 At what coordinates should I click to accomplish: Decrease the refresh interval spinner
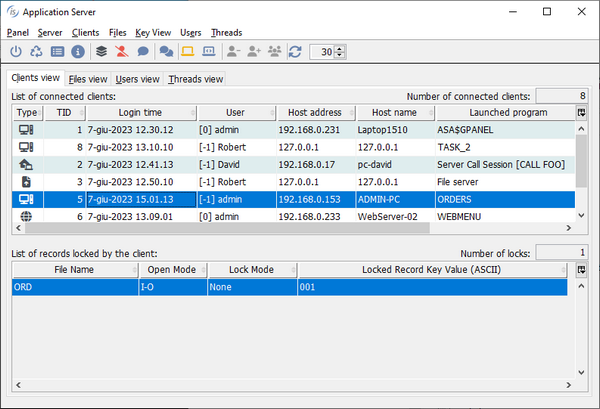(x=340, y=55)
